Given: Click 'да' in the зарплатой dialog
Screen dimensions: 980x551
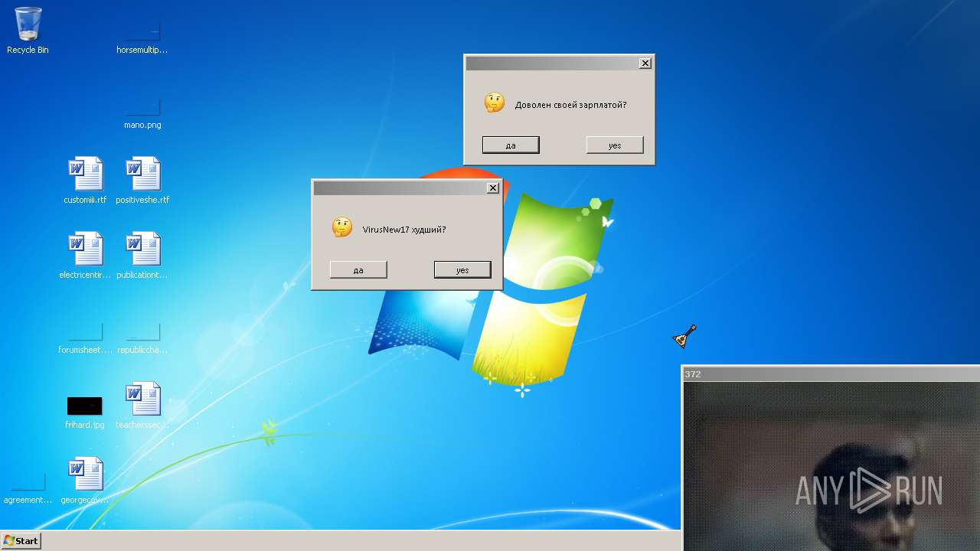Looking at the screenshot, I should point(511,145).
